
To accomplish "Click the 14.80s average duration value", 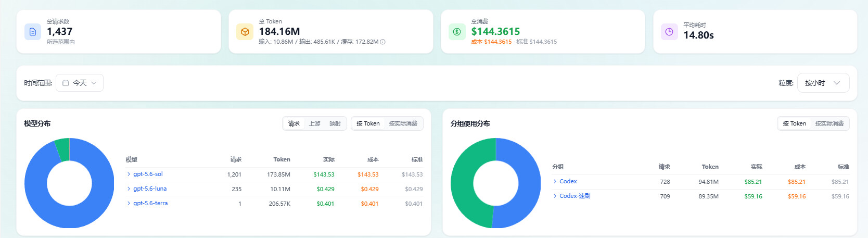I will (698, 35).
